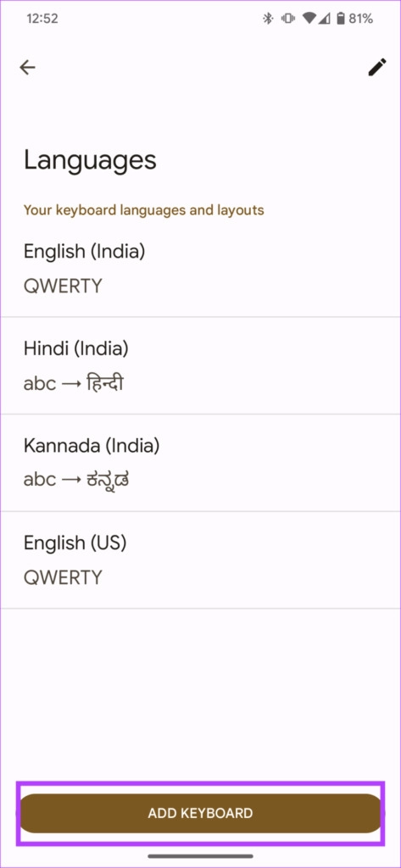Tap the bottom gesture navigation handle
Screen dimensions: 401x868
[200, 856]
